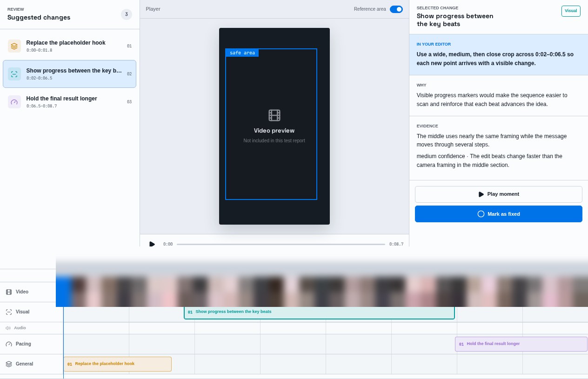
Task: Click the Audio track label
Action: (20, 328)
